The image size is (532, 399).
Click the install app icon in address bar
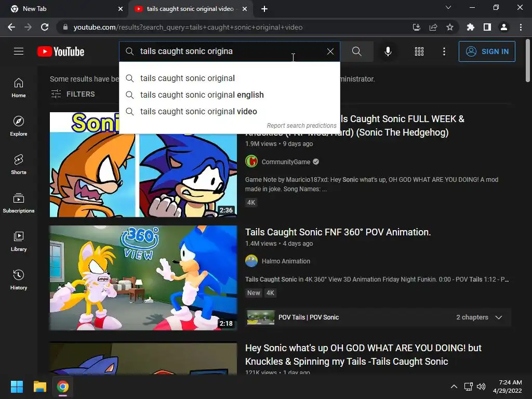pos(416,27)
